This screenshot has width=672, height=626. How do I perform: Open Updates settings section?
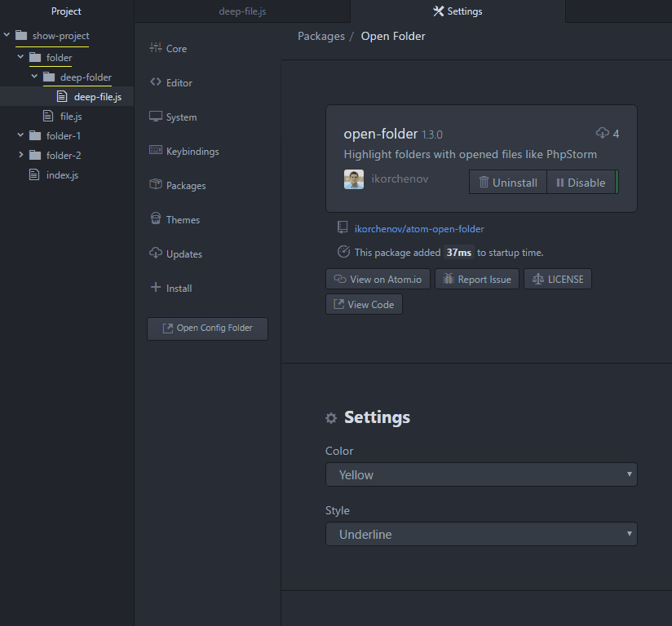point(183,254)
